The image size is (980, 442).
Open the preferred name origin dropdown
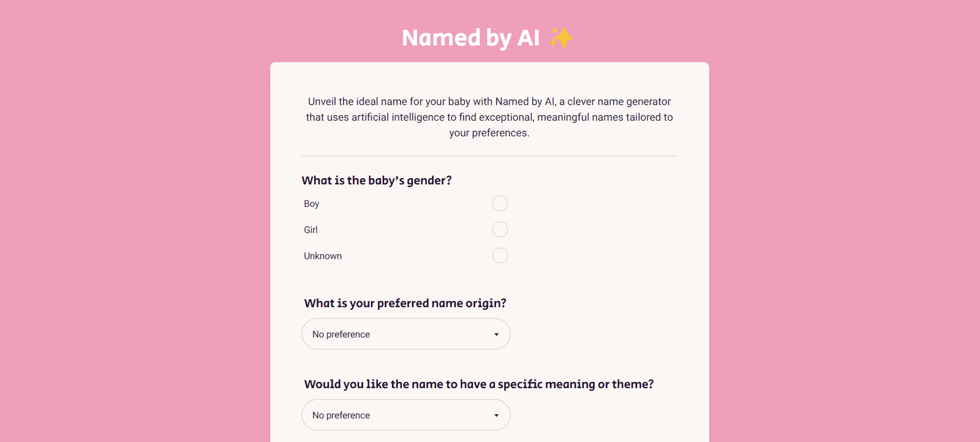pos(405,334)
